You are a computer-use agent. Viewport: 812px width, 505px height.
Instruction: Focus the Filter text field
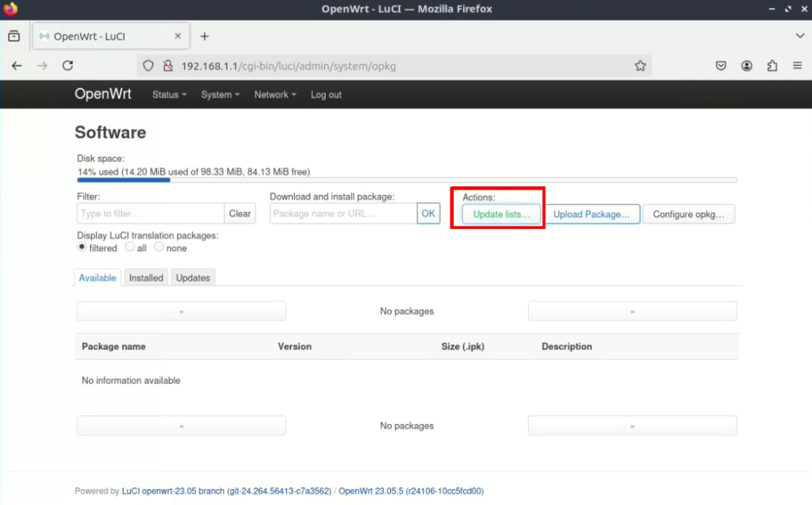pyautogui.click(x=150, y=213)
